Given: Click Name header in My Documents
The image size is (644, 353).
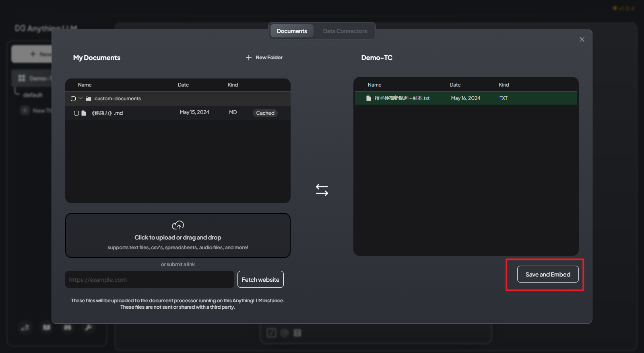Looking at the screenshot, I should tap(85, 85).
